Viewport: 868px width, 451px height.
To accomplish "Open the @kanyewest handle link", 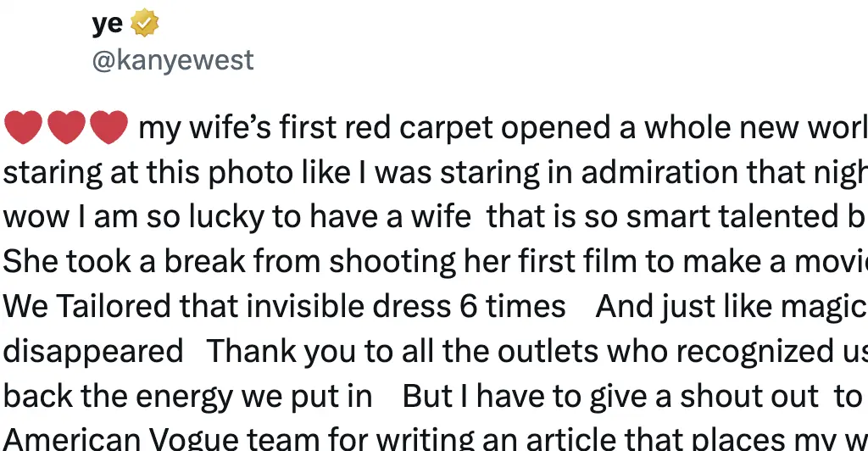I will point(173,61).
